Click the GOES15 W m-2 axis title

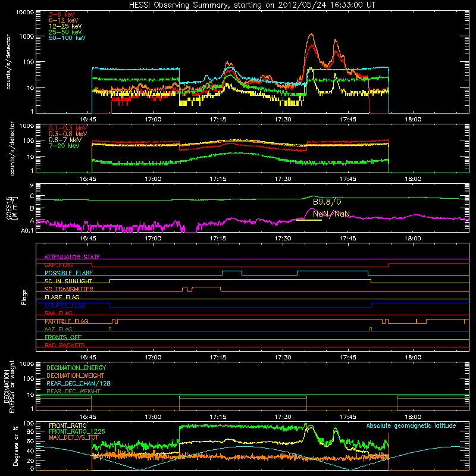(12, 208)
